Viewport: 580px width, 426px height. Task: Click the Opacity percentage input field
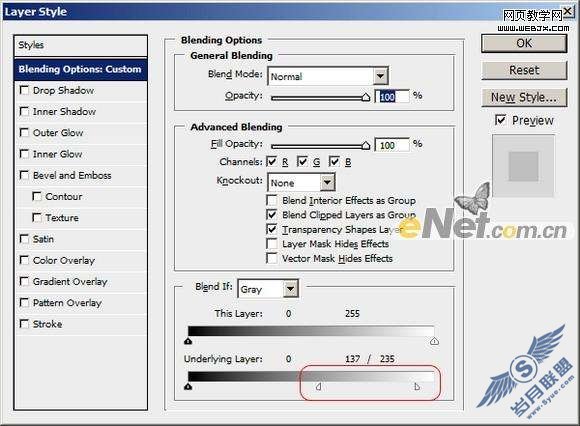click(x=392, y=97)
